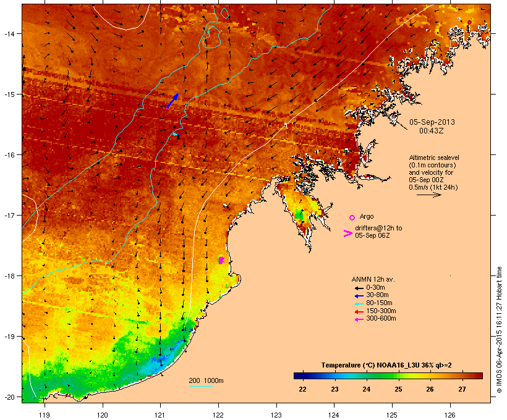Screen dimensions: 507x420
Task: Click the latitude label -18
Action: click(x=9, y=276)
